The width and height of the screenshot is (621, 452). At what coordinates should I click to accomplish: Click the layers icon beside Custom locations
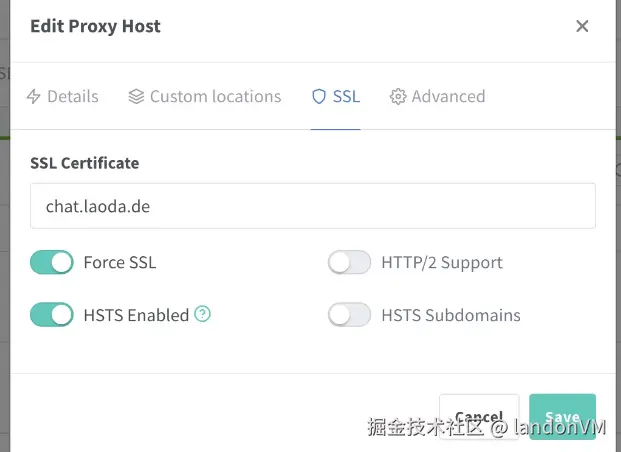(137, 97)
